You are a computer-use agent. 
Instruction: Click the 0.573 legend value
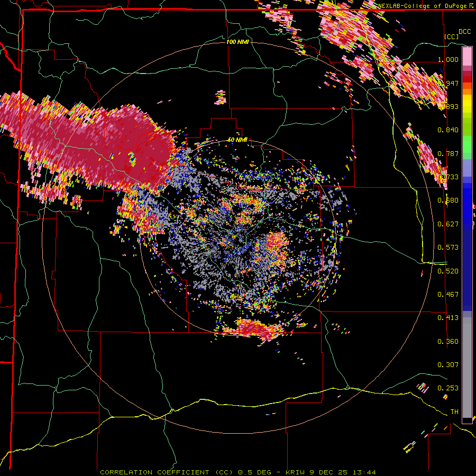[448, 248]
